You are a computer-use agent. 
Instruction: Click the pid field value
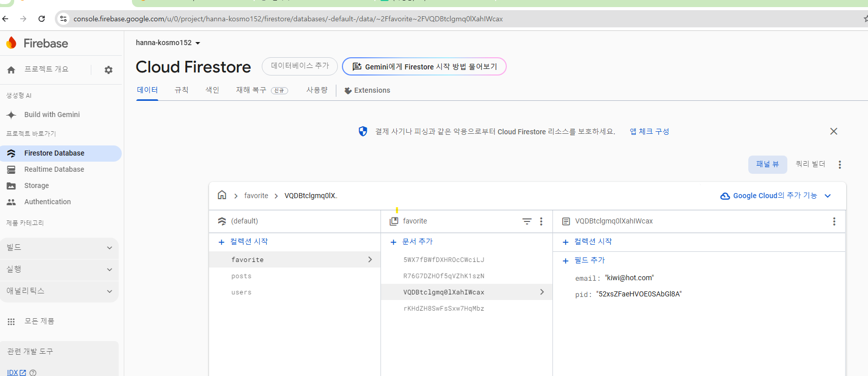(x=639, y=294)
